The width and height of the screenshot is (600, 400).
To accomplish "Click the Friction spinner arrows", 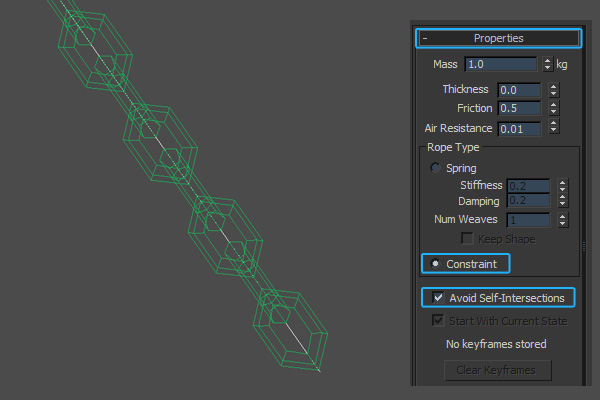I will (553, 108).
